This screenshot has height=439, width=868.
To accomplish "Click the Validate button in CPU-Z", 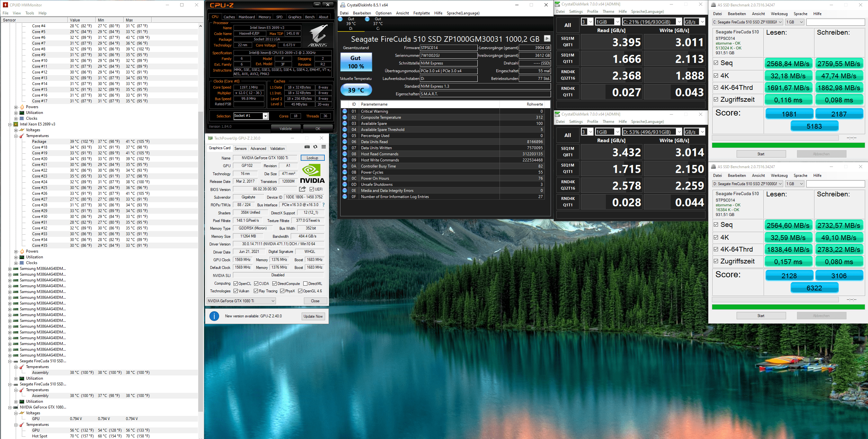I will [x=286, y=129].
